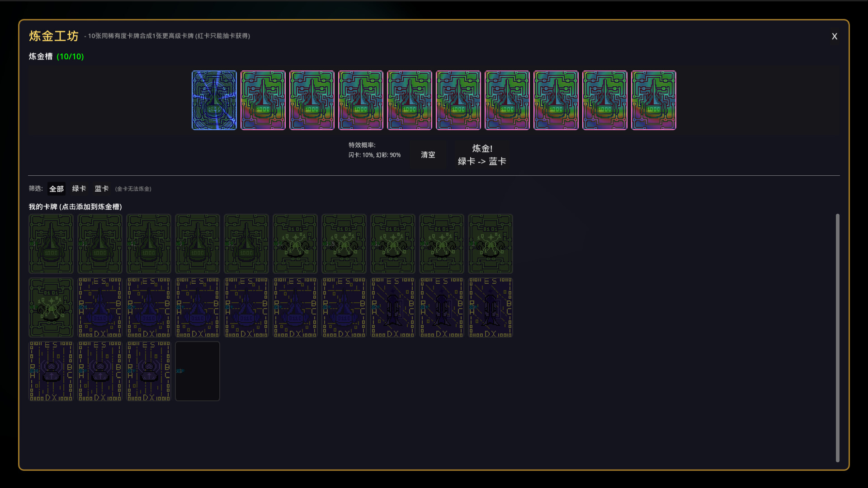Screen dimensions: 868x488
Task: Select the green alien card at the start of the second row
Action: click(x=51, y=308)
